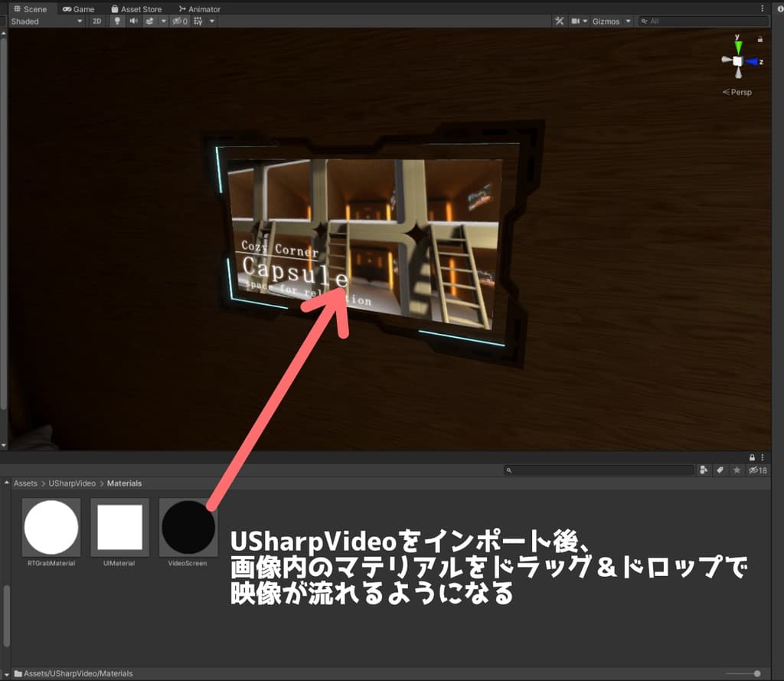Screen dimensions: 784x681
Task: Toggle scene lighting with the light bulb icon
Action: [x=117, y=21]
